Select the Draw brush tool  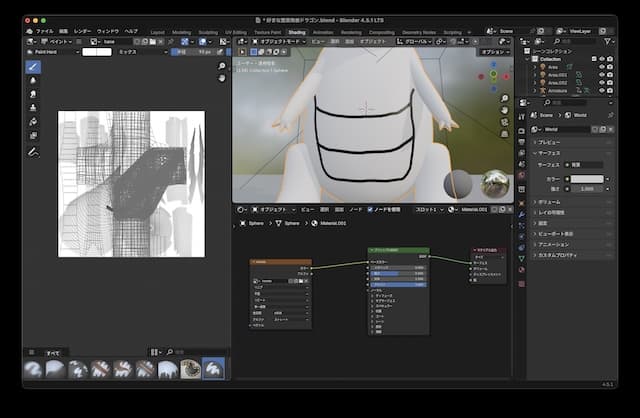[33, 66]
